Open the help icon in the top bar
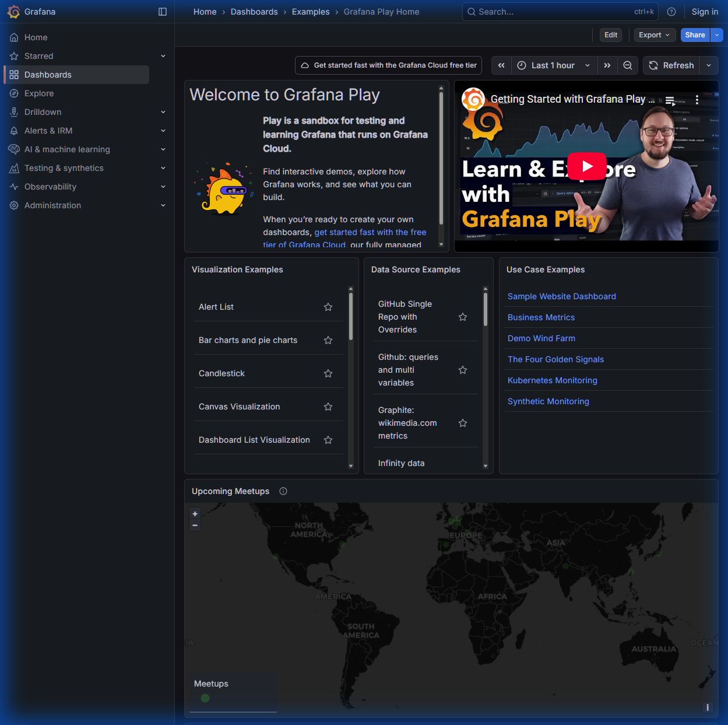 (671, 11)
